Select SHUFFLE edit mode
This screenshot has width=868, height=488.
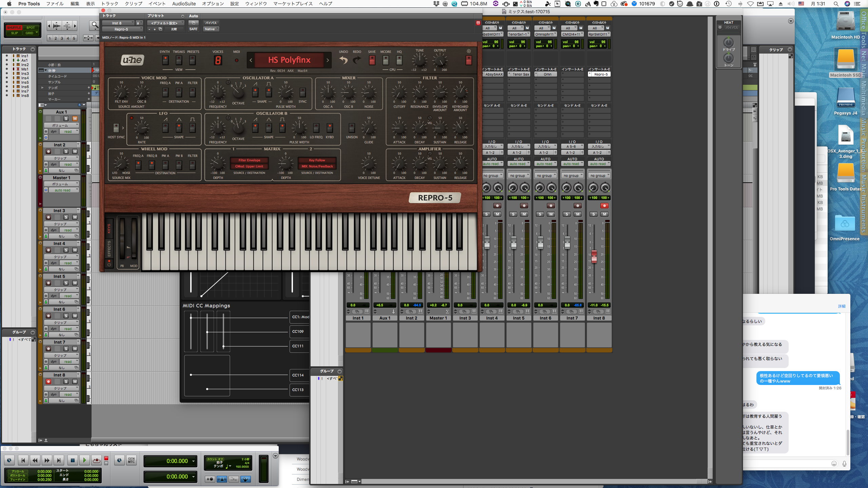(x=14, y=27)
